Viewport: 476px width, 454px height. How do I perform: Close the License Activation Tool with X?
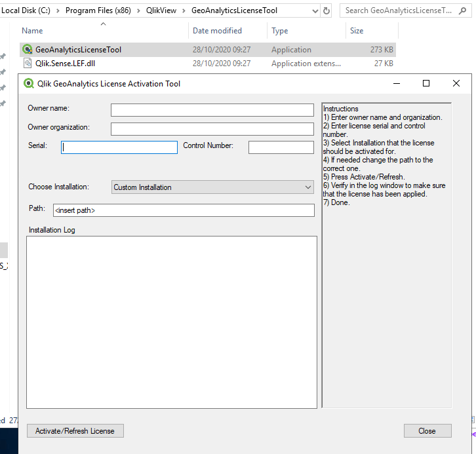pyautogui.click(x=456, y=83)
